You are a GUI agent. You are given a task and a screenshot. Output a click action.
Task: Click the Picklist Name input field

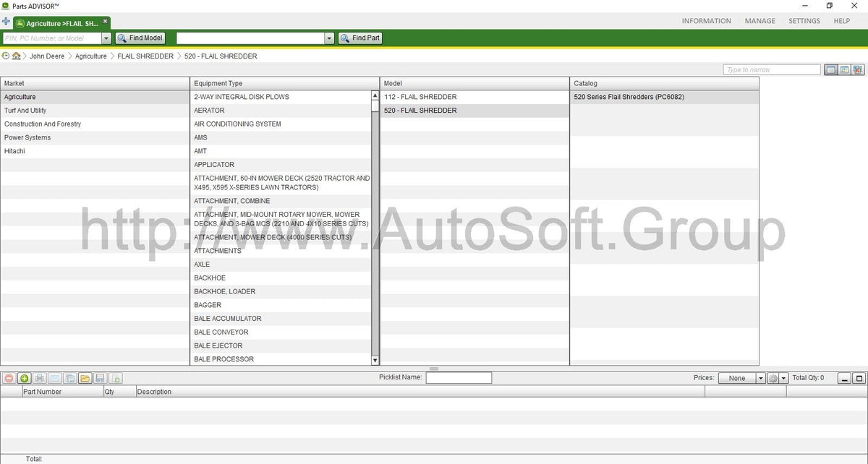coord(459,377)
